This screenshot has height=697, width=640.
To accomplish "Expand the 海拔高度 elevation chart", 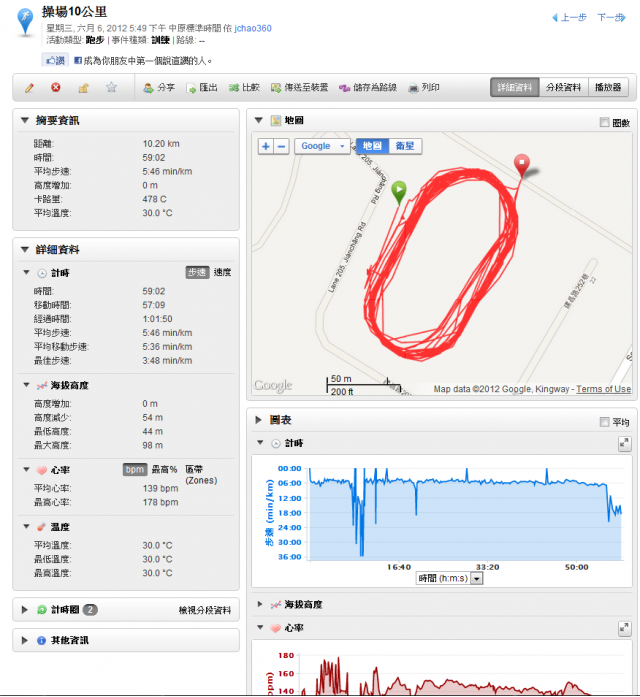I will click(x=260, y=604).
